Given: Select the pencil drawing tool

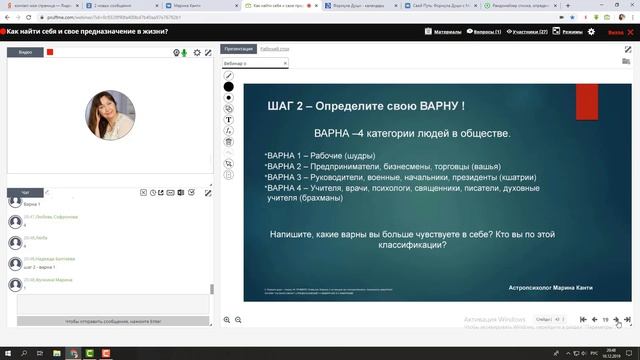Looking at the screenshot, I should (229, 76).
